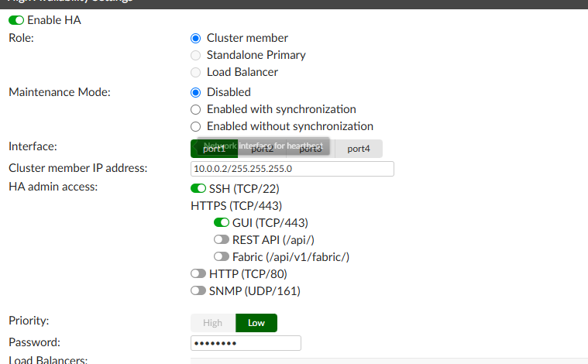Turn off GUI (TCP/443) access
Screen dimensions: 588x364
pos(222,223)
